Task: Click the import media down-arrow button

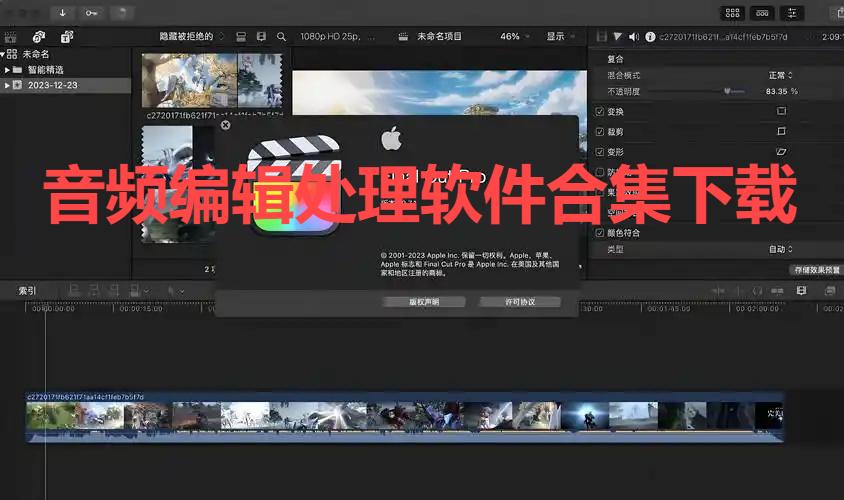Action: click(62, 13)
